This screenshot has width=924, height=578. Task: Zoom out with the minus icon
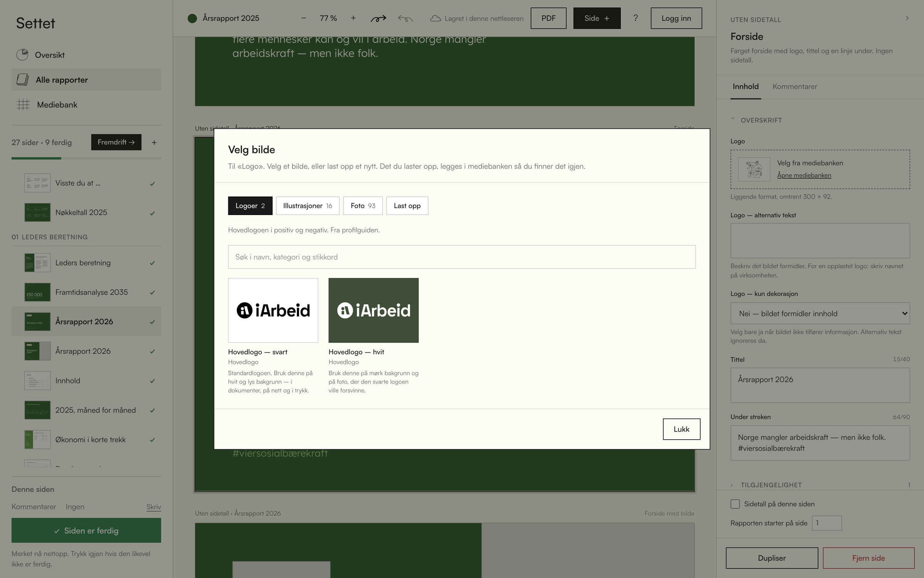coord(303,18)
